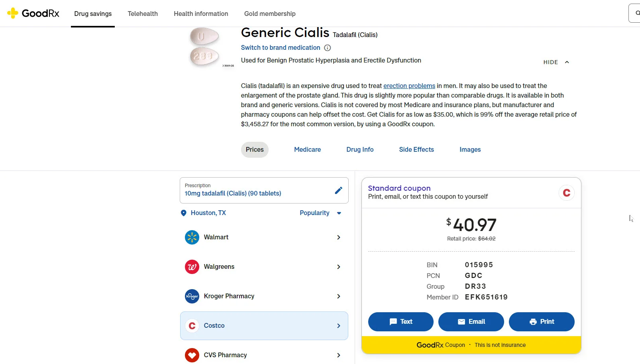
Task: Click the Costco logo on the coupon card
Action: click(x=566, y=193)
